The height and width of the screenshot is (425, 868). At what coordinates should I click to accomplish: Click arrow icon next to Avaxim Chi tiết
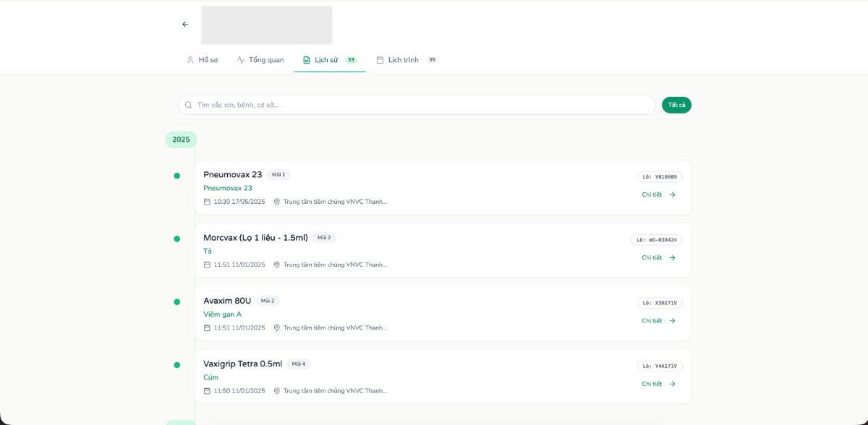(672, 321)
